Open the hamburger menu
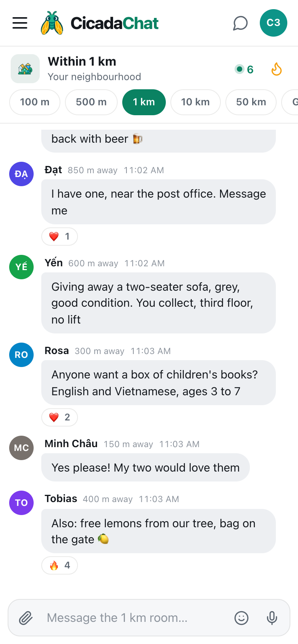The height and width of the screenshot is (644, 298). (x=20, y=23)
